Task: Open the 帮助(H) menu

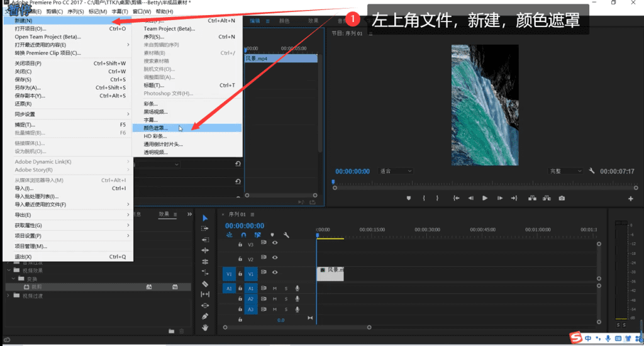Action: pos(164,11)
